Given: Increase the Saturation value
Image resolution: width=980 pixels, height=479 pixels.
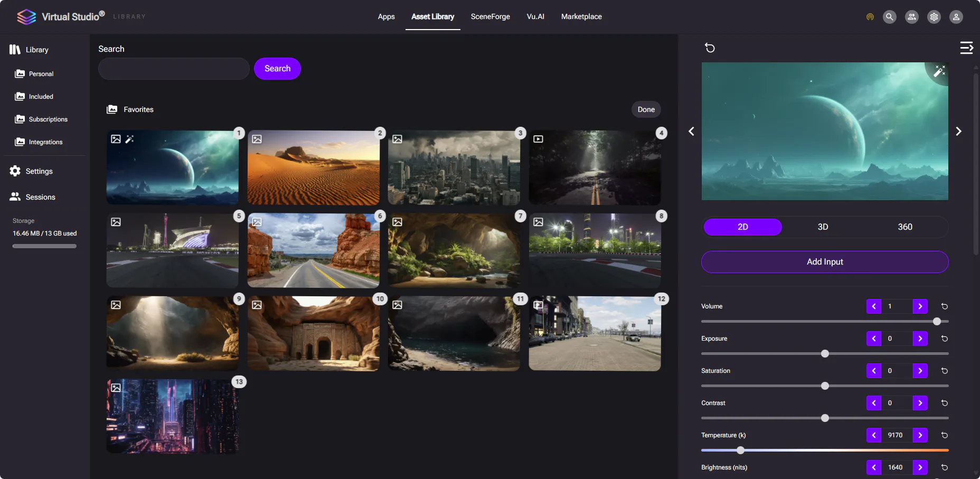Looking at the screenshot, I should click(920, 371).
